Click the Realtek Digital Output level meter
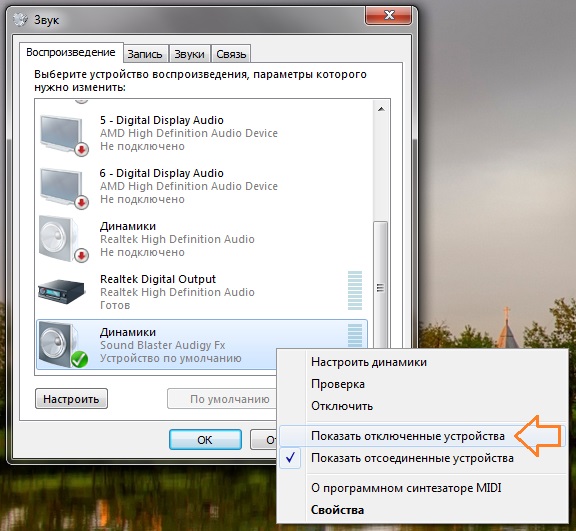This screenshot has width=576, height=531. [x=355, y=290]
